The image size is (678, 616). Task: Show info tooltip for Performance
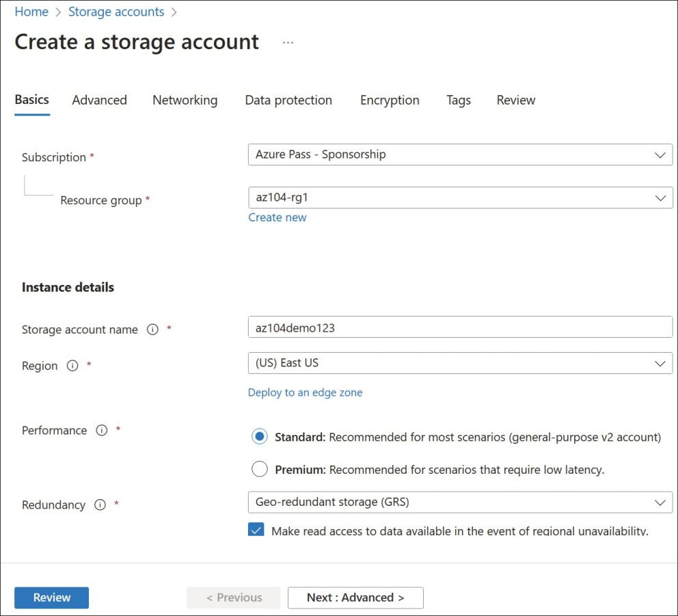(x=102, y=431)
